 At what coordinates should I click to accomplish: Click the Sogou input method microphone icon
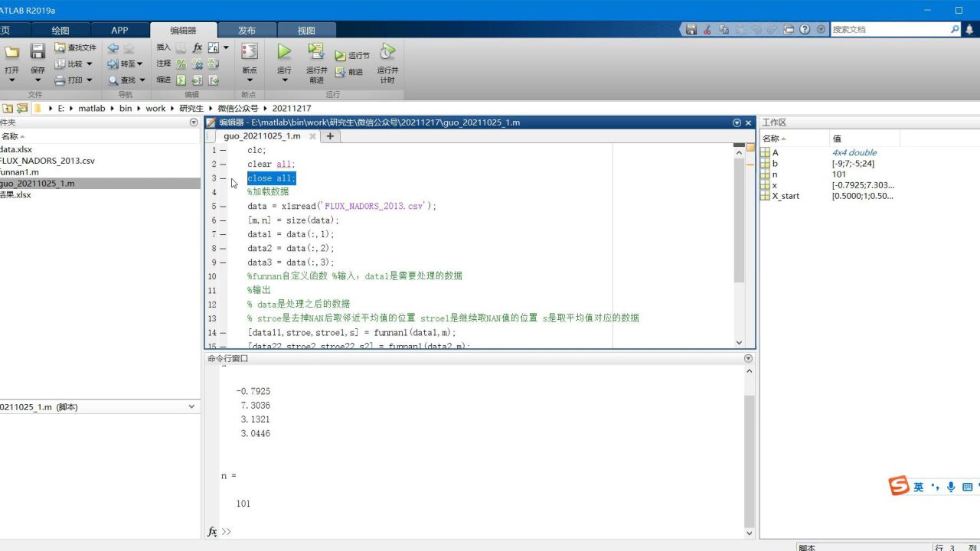951,487
